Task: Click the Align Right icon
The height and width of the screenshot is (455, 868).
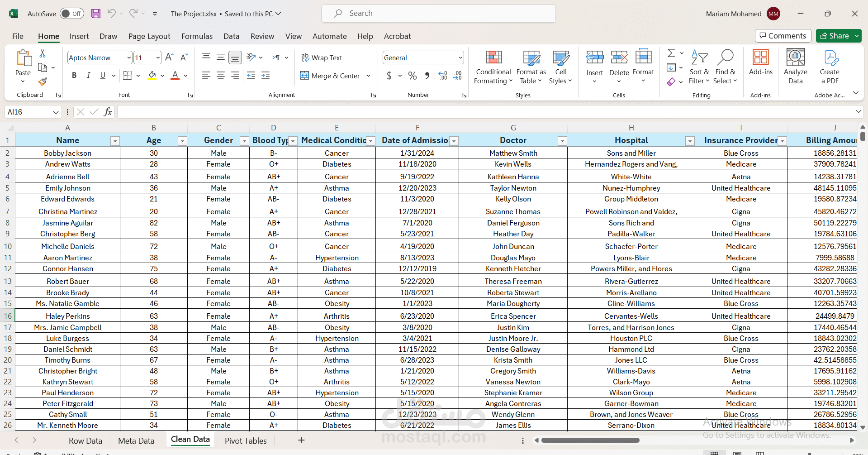Action: click(235, 76)
